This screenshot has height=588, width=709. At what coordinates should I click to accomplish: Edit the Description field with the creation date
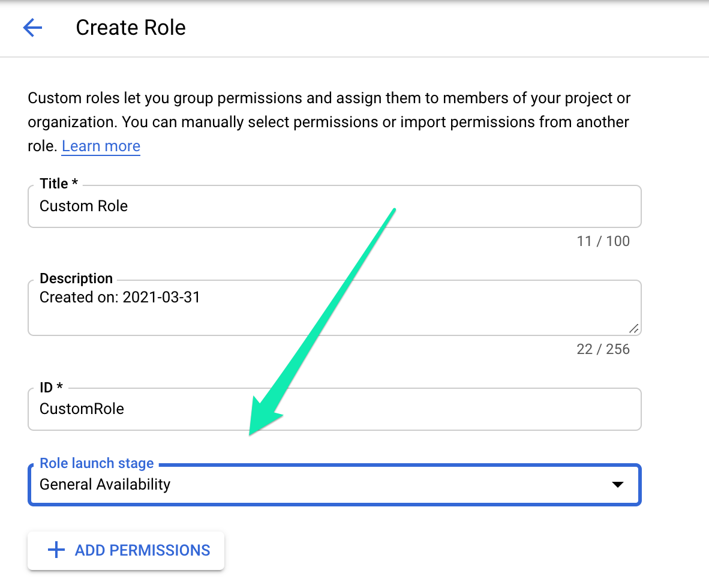point(335,308)
